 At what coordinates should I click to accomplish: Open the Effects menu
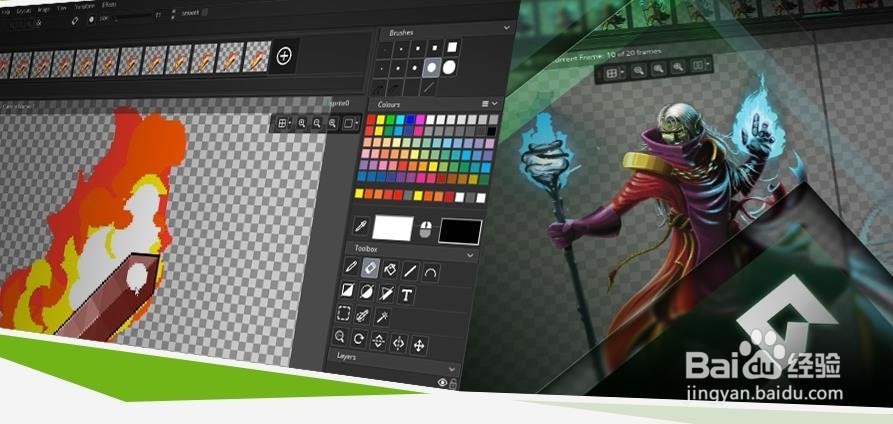(x=109, y=5)
